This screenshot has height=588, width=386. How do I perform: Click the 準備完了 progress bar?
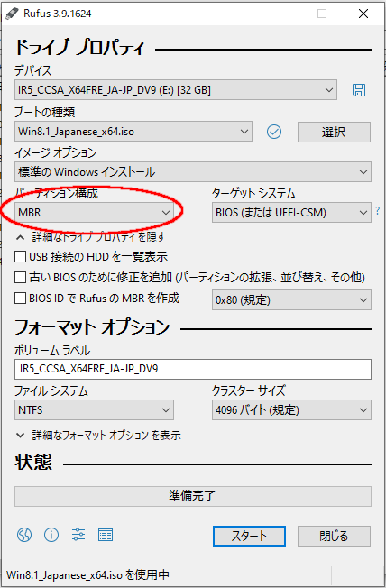tap(193, 496)
